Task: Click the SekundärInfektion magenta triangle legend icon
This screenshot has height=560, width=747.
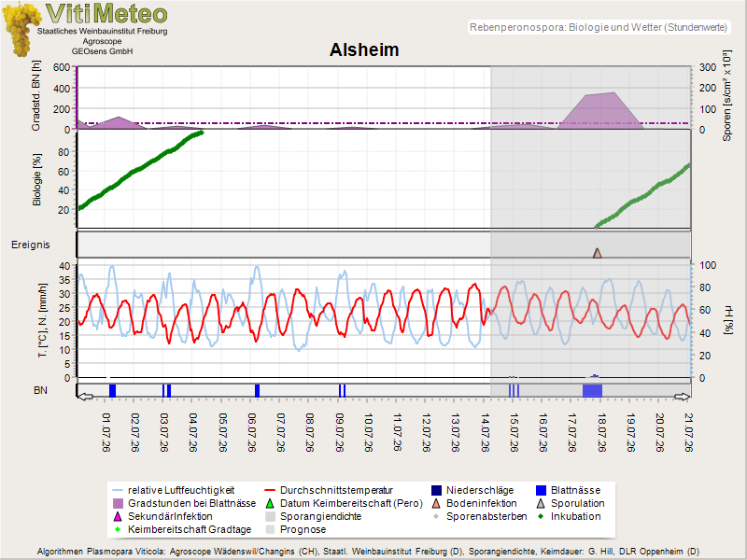Action: 118,516
